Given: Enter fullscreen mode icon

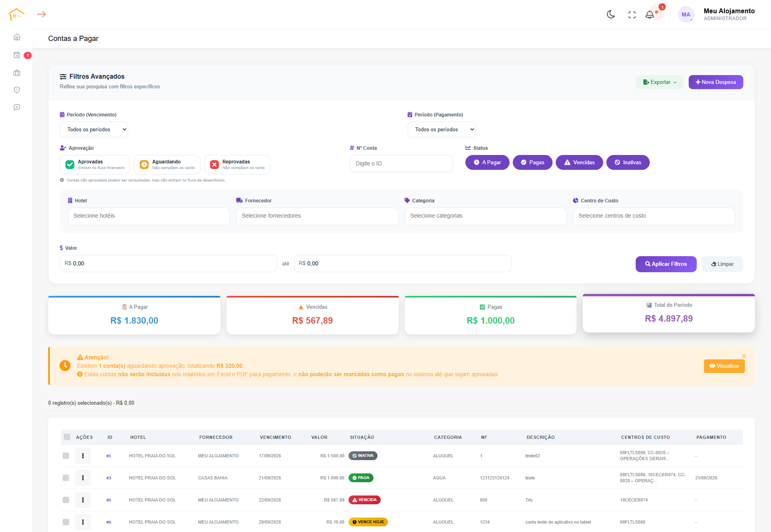Looking at the screenshot, I should coord(632,15).
